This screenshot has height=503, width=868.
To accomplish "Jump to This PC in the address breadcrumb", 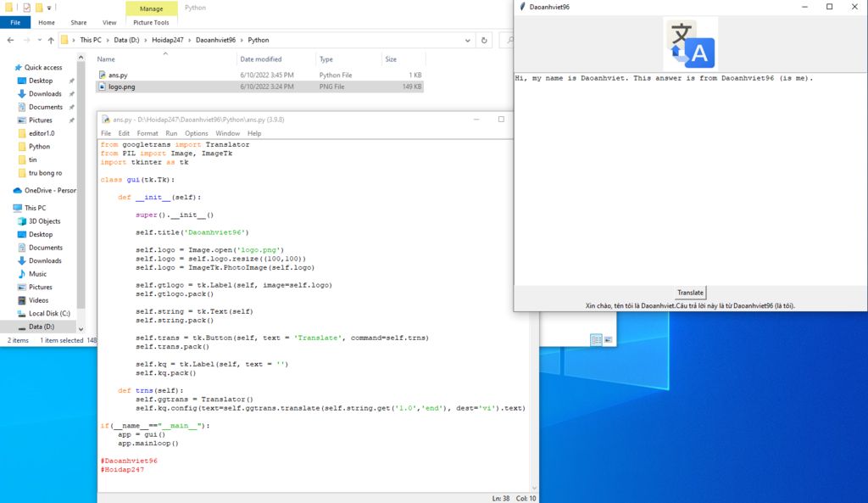I will pos(90,40).
